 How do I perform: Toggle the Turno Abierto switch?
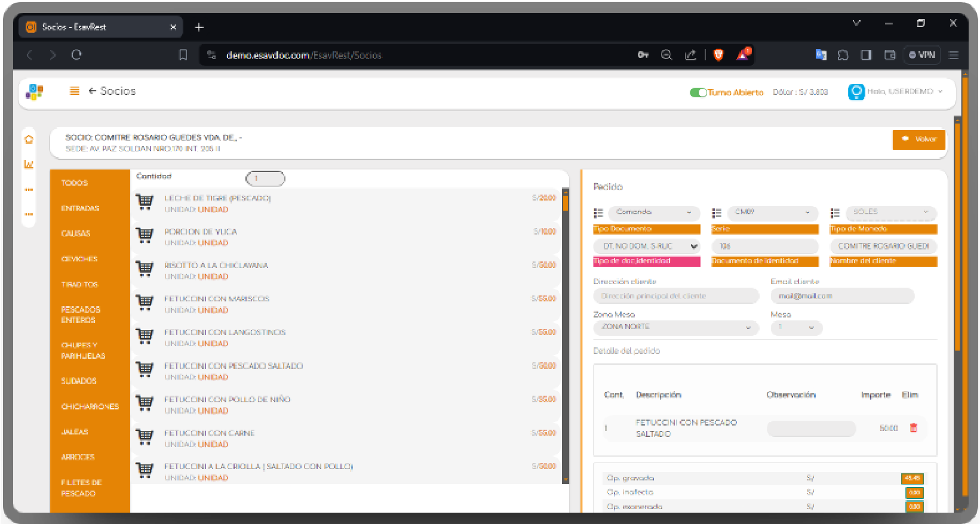698,93
